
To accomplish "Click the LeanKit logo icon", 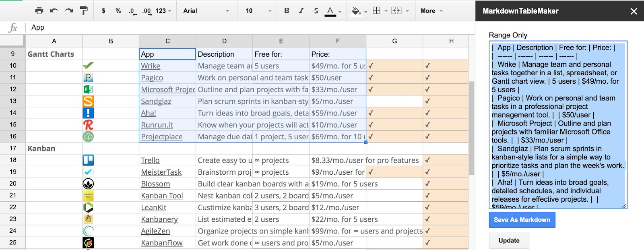I will click(88, 207).
